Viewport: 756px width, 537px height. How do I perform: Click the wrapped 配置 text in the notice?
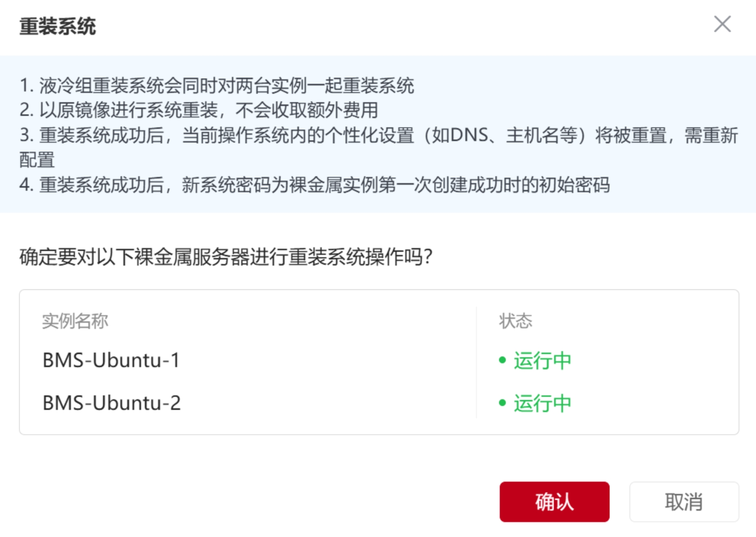point(37,160)
